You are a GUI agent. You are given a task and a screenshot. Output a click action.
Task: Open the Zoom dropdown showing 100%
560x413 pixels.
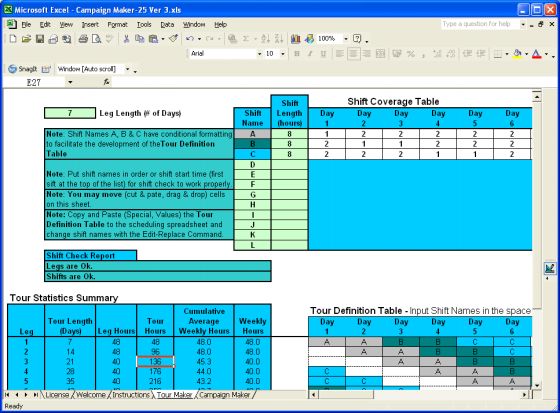tap(346, 39)
